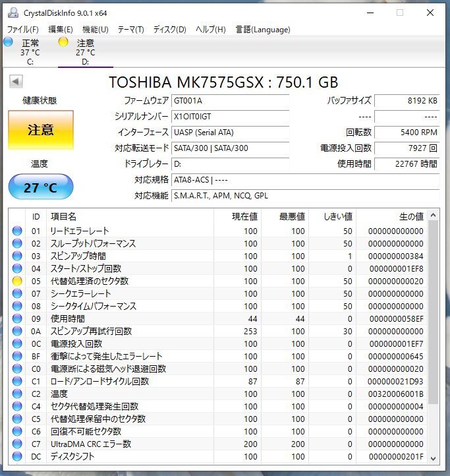The width and height of the screenshot is (450, 476).
Task: Click the 電源投入回数 value 7927 回
Action: coord(407,148)
